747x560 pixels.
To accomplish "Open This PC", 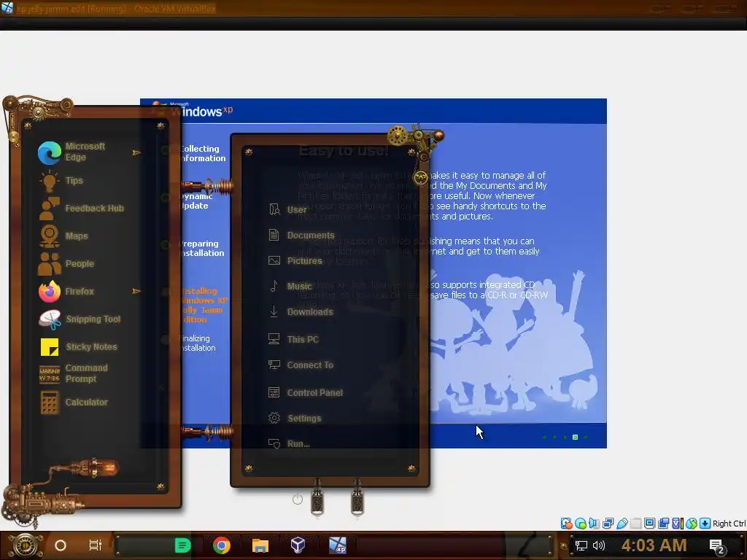I will click(293, 340).
